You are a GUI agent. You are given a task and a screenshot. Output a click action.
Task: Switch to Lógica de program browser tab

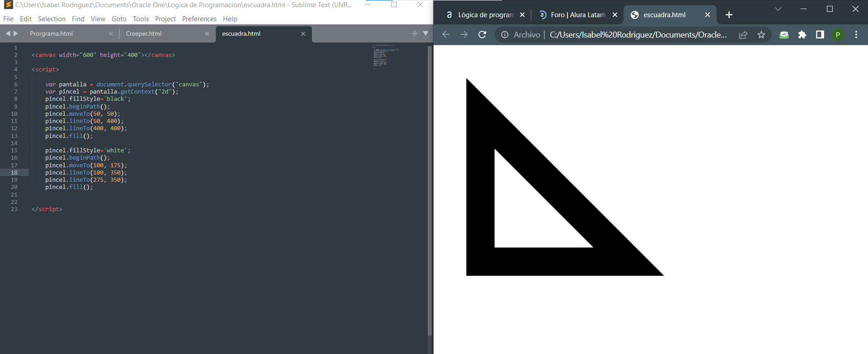point(485,15)
